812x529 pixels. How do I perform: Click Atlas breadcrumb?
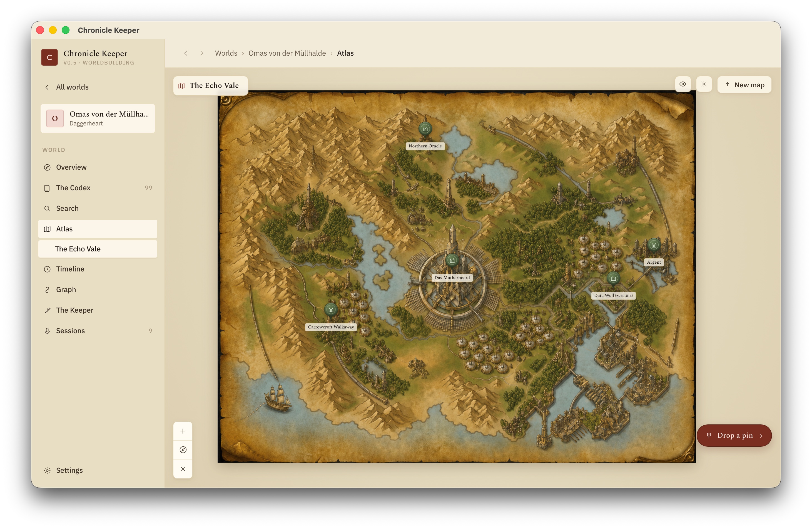click(x=345, y=53)
